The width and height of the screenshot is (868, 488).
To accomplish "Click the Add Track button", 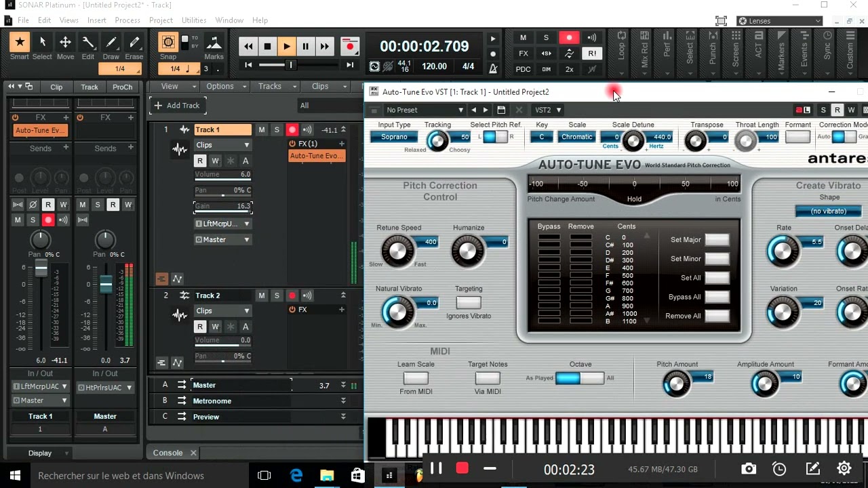I will point(177,105).
